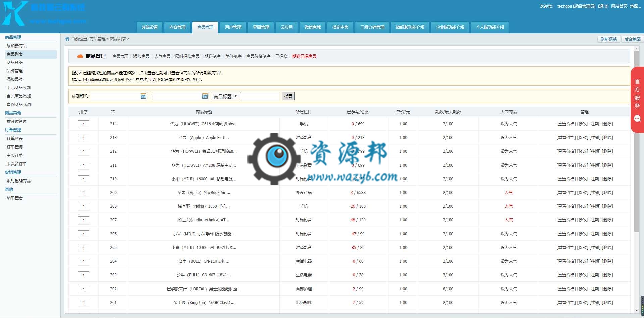644x318 pixels.
Task: Click the 限时揭晓商品 filter link in toolbar
Action: [187, 56]
